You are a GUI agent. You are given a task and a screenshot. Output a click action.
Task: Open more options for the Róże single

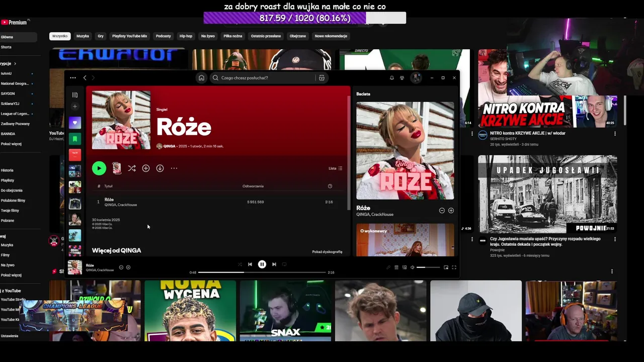(x=174, y=168)
